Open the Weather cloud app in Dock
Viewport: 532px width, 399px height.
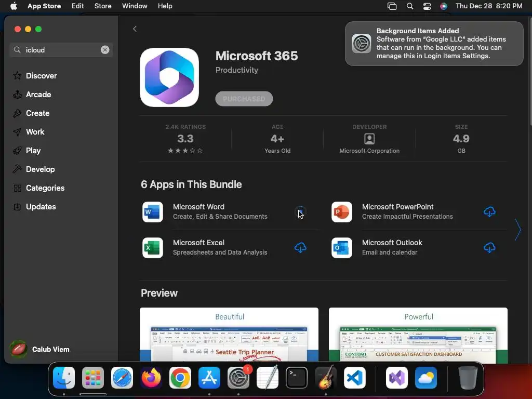pos(426,378)
